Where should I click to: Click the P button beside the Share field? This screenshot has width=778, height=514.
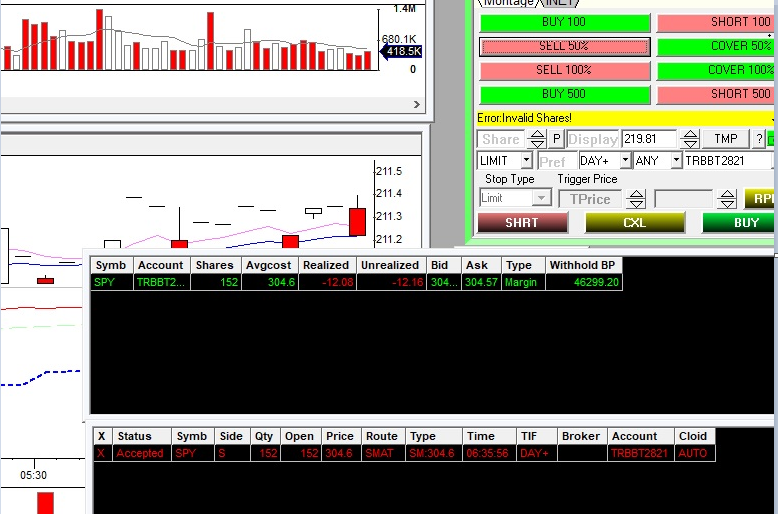pos(556,139)
